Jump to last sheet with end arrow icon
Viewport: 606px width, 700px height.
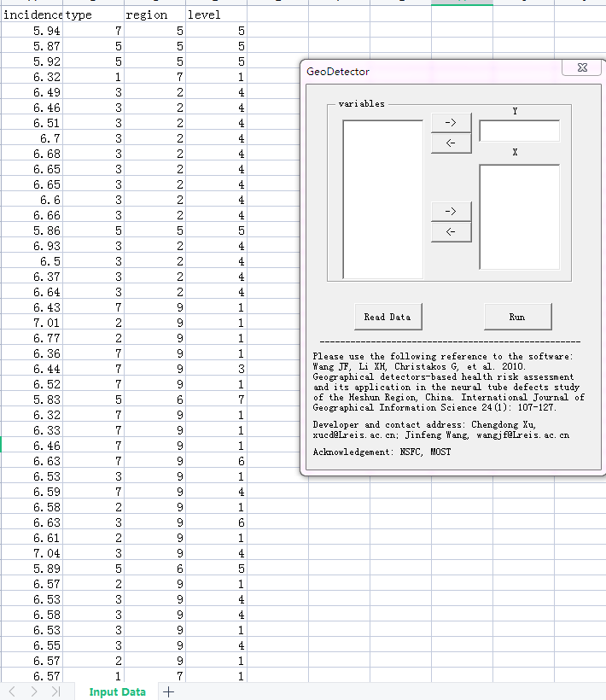point(55,691)
